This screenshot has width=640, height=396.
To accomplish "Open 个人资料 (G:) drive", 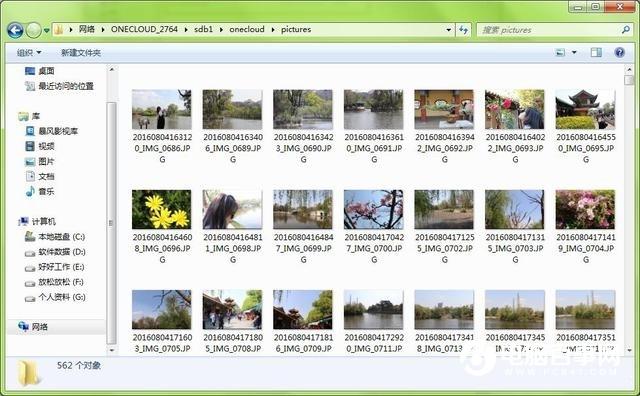I will click(x=55, y=297).
